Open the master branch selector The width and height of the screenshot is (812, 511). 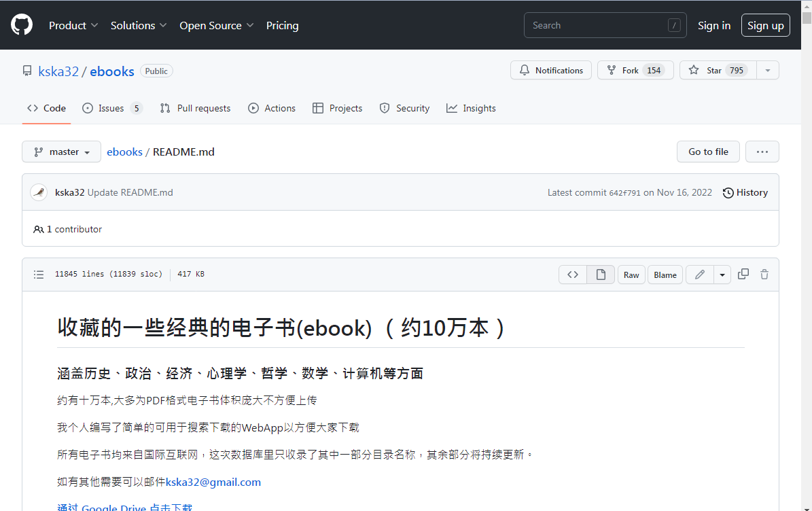point(62,152)
